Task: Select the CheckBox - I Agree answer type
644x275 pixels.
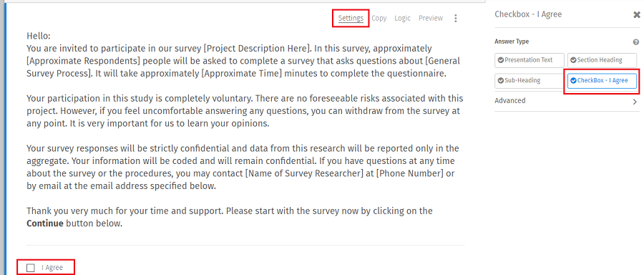Action: [x=602, y=81]
